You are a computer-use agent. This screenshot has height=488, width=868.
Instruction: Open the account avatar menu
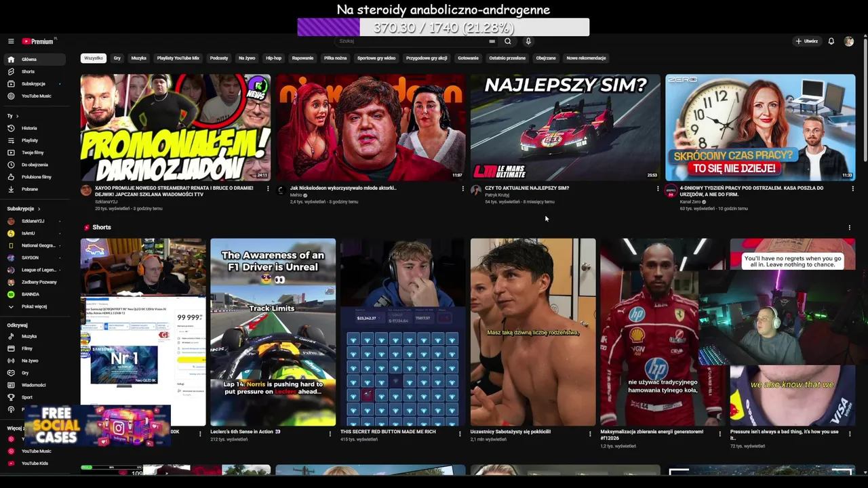[848, 41]
